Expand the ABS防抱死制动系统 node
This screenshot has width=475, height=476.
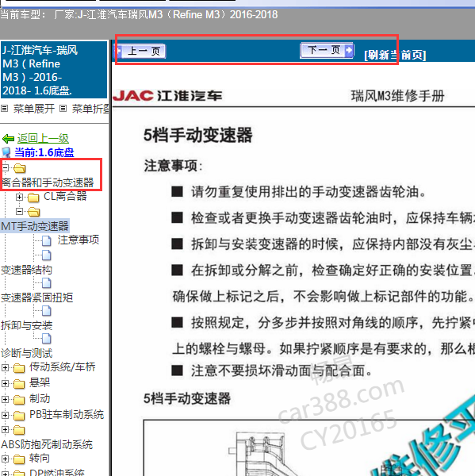point(6,429)
